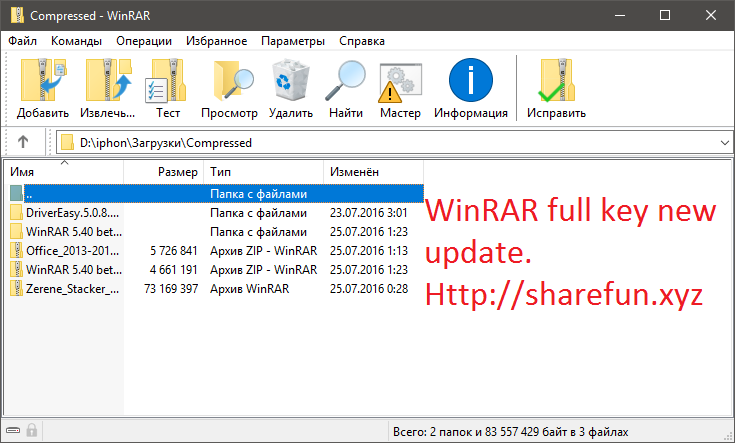Run the Тест archive test tool

pyautogui.click(x=166, y=80)
